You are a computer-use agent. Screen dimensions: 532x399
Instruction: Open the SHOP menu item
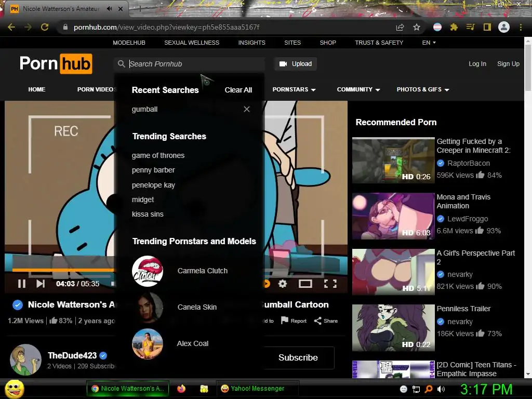click(328, 43)
